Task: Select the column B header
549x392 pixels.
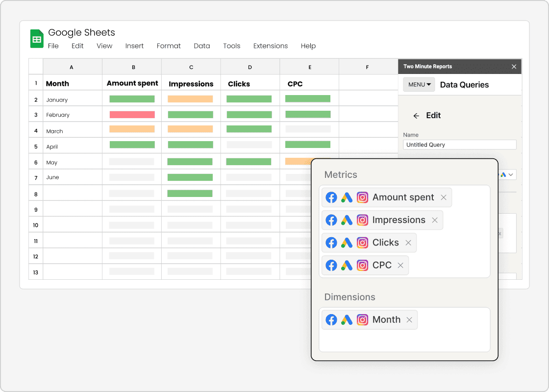Action: (x=133, y=67)
